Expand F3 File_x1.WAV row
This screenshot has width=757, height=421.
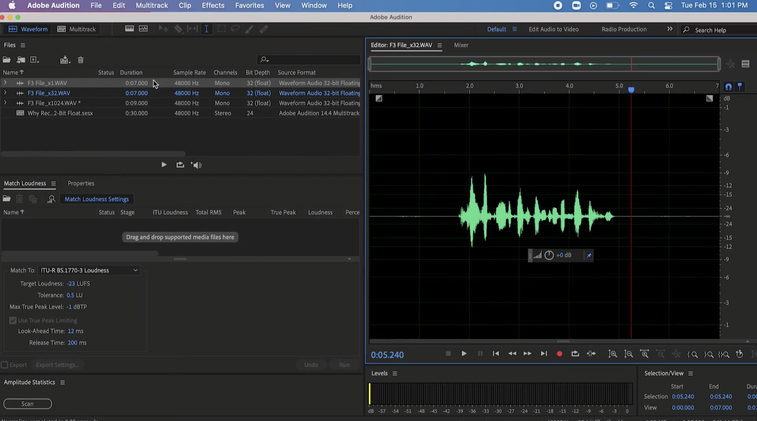(x=5, y=83)
